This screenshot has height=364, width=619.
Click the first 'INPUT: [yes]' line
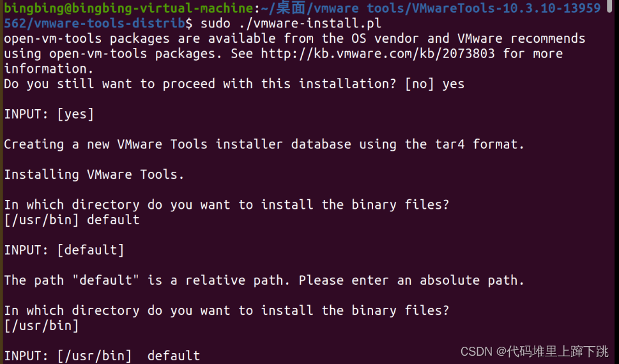coord(49,114)
